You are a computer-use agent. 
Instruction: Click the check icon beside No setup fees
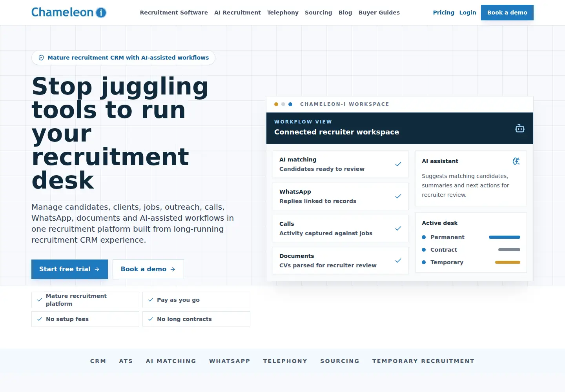[x=40, y=319]
